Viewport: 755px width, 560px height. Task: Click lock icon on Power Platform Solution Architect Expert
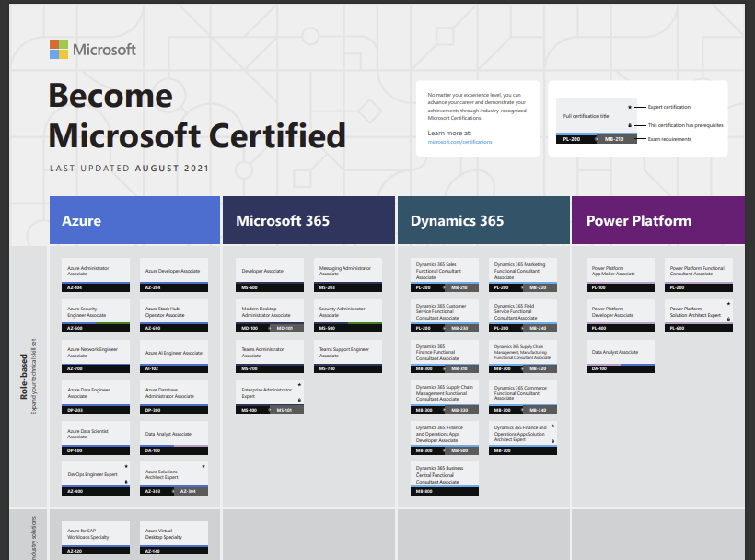(728, 319)
